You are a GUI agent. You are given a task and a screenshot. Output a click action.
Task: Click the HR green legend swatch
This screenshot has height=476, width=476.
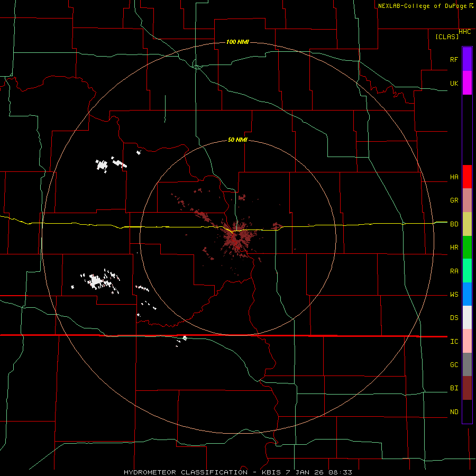pos(467,248)
